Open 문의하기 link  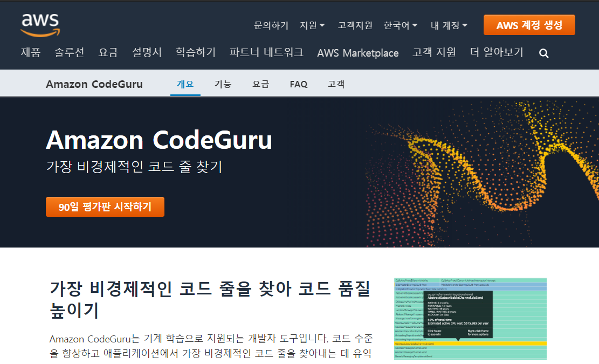[x=271, y=25]
